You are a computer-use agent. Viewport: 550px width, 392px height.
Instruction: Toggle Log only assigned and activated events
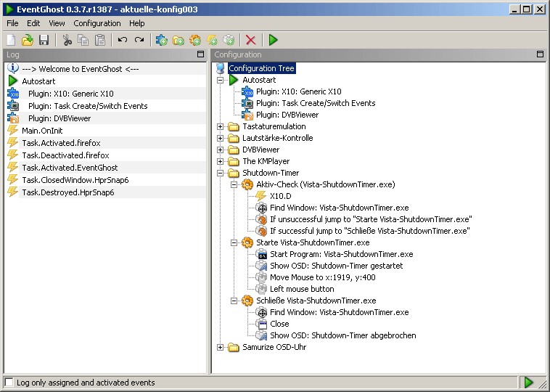[x=9, y=383]
